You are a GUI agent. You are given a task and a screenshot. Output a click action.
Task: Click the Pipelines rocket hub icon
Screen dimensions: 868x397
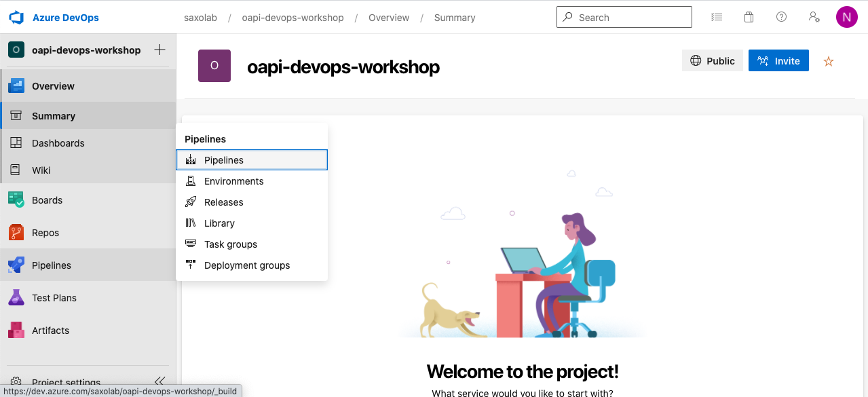16,265
